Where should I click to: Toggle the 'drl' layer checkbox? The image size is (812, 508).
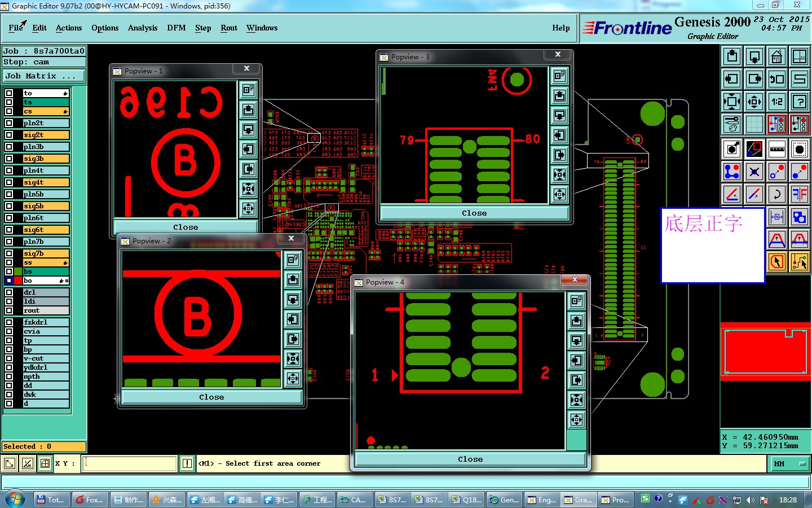(x=9, y=292)
